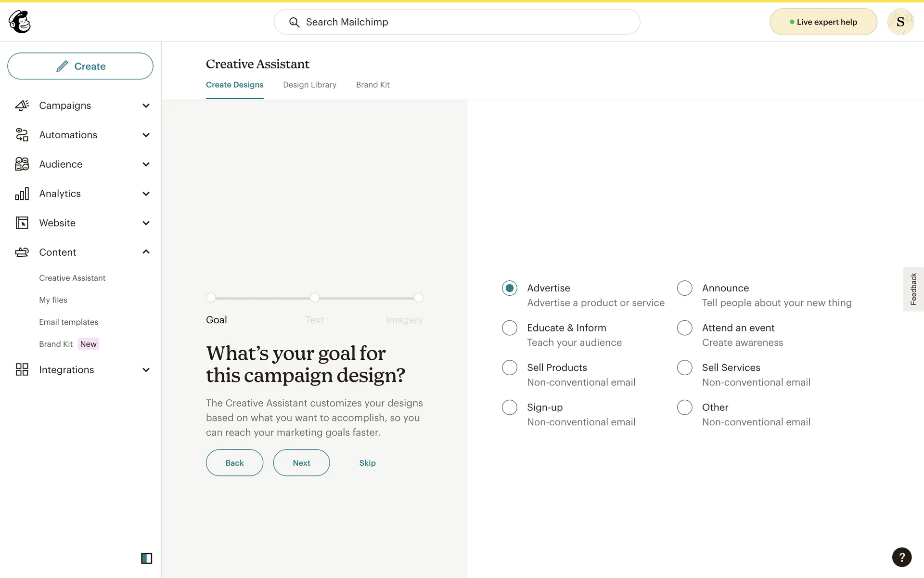Collapse the Content section chevron
Screen dimensions: 924x578
(146, 252)
